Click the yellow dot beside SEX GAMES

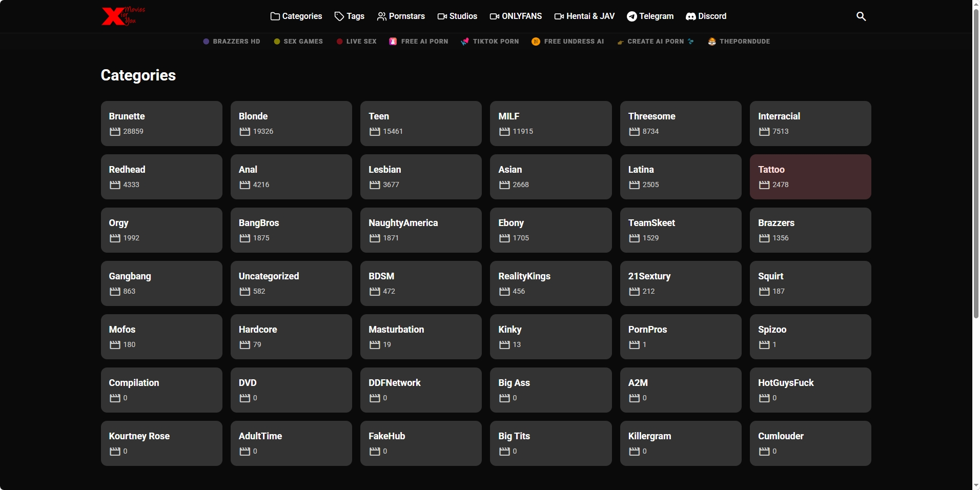tap(277, 42)
